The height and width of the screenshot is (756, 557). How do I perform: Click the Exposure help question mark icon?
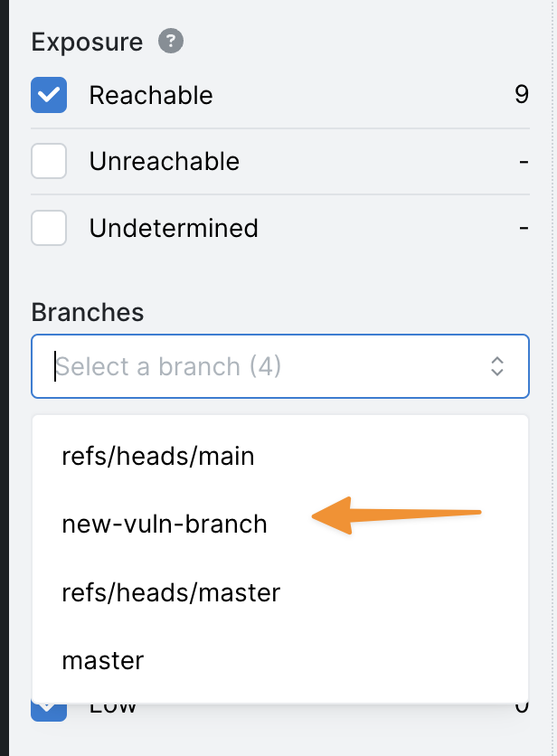pos(169,42)
